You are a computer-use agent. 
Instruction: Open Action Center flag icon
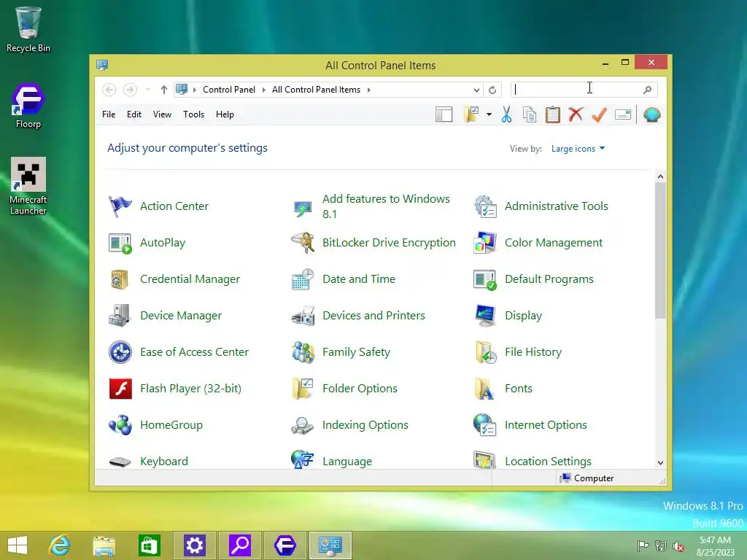(x=120, y=206)
